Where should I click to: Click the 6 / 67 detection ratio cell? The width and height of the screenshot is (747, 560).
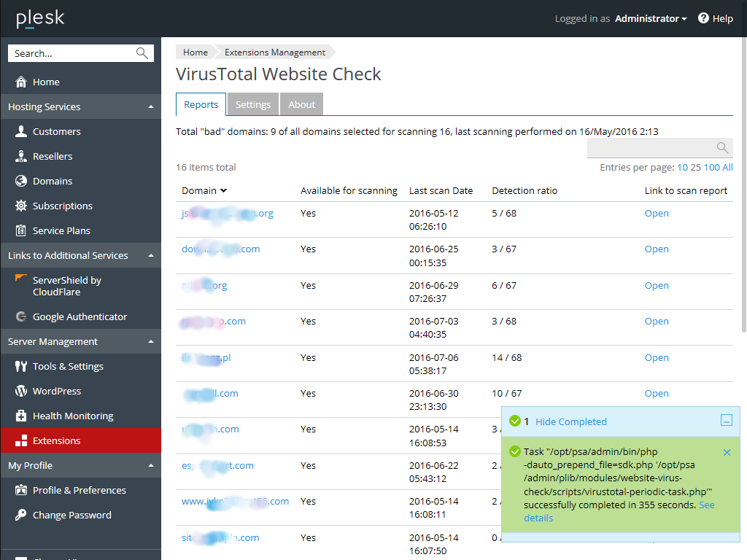[x=504, y=285]
